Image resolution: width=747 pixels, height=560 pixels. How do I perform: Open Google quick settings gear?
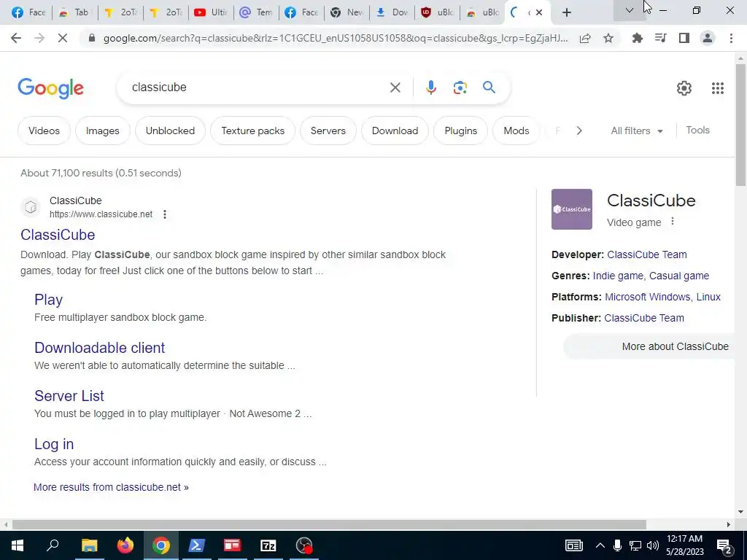(x=684, y=88)
